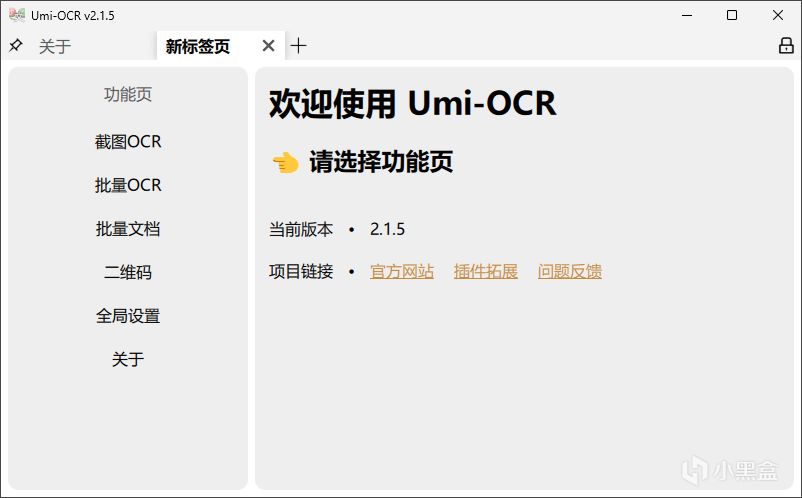
Task: Close the Umi-OCR window
Action: (777, 15)
